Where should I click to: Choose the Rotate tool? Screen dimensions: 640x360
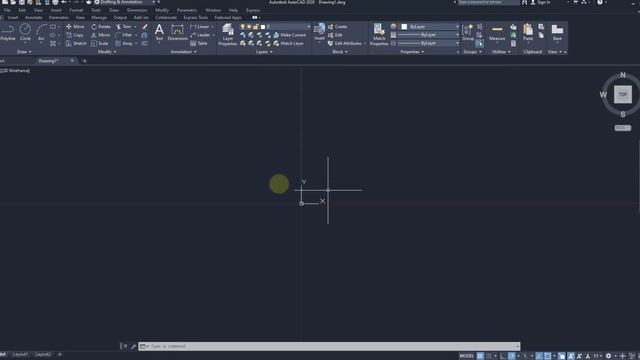tap(101, 27)
